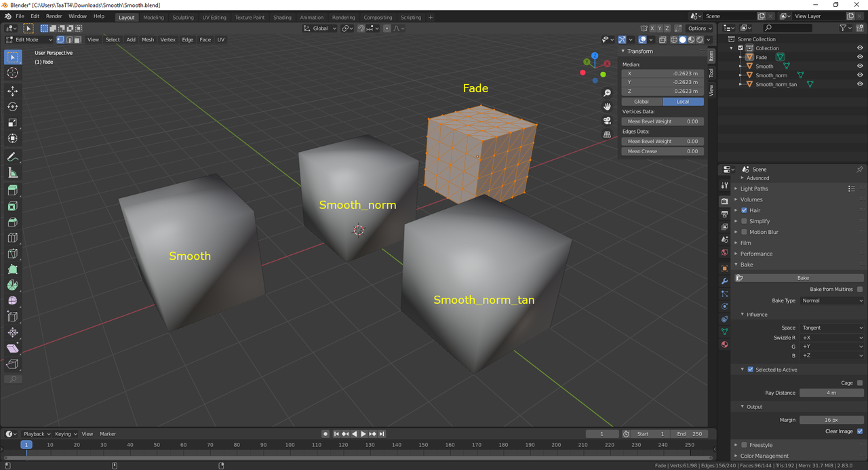Hide the Fade object with eye icon
Viewport: 868px width, 470px height.
click(x=860, y=57)
